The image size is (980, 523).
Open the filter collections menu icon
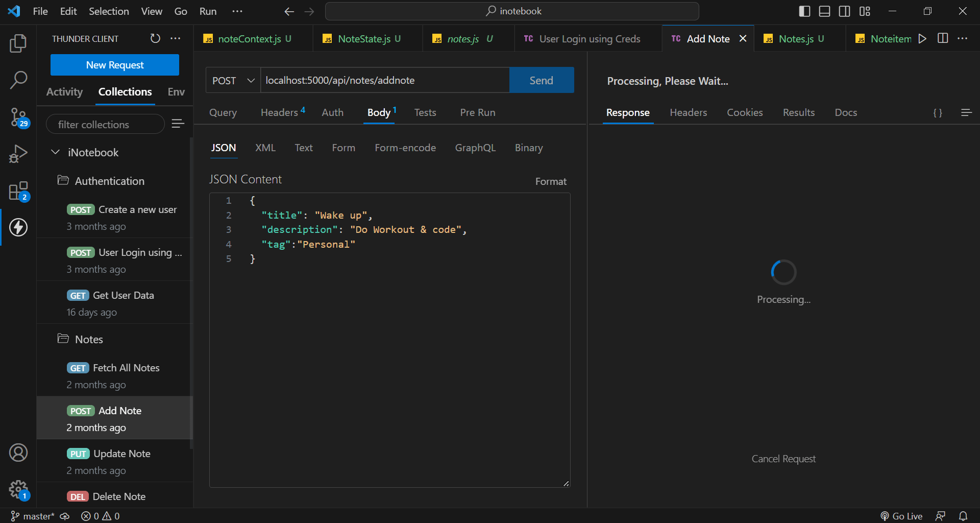coord(178,124)
